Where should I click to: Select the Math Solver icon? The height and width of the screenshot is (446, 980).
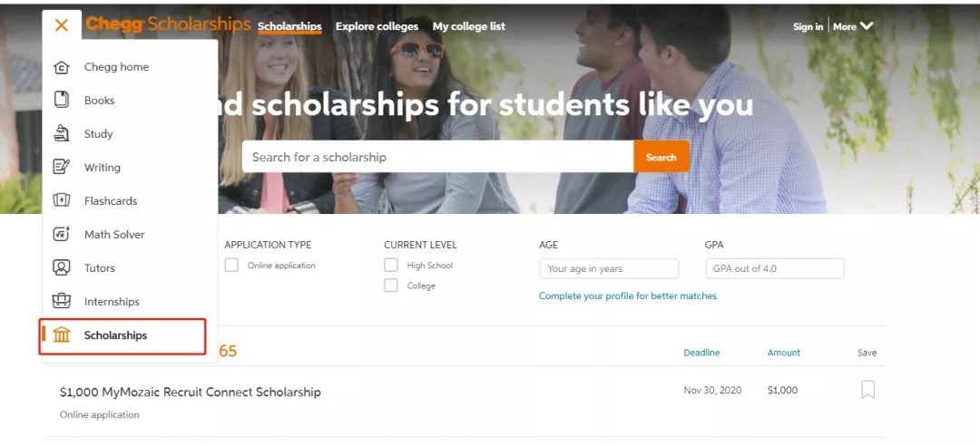62,235
